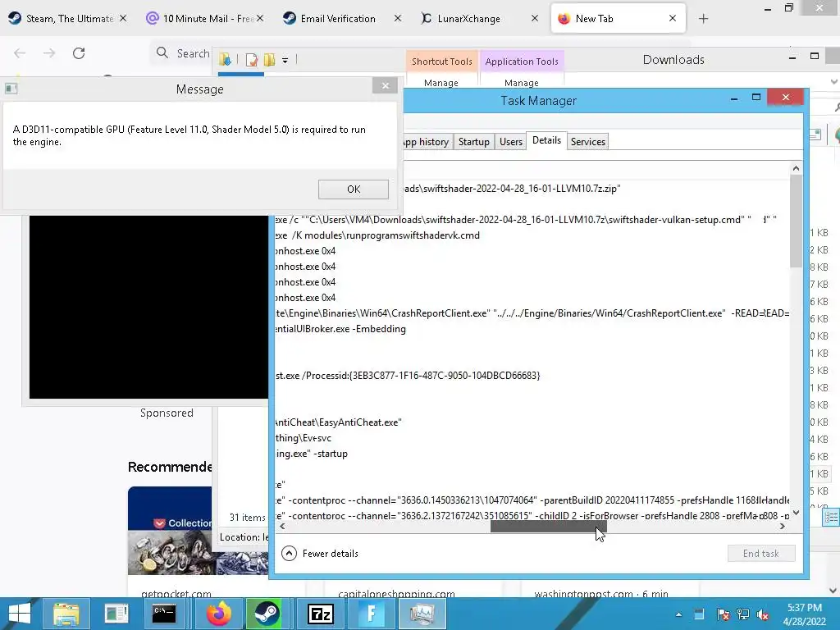Select the Details tab in Task Manager
The width and height of the screenshot is (840, 630).
pyautogui.click(x=546, y=140)
